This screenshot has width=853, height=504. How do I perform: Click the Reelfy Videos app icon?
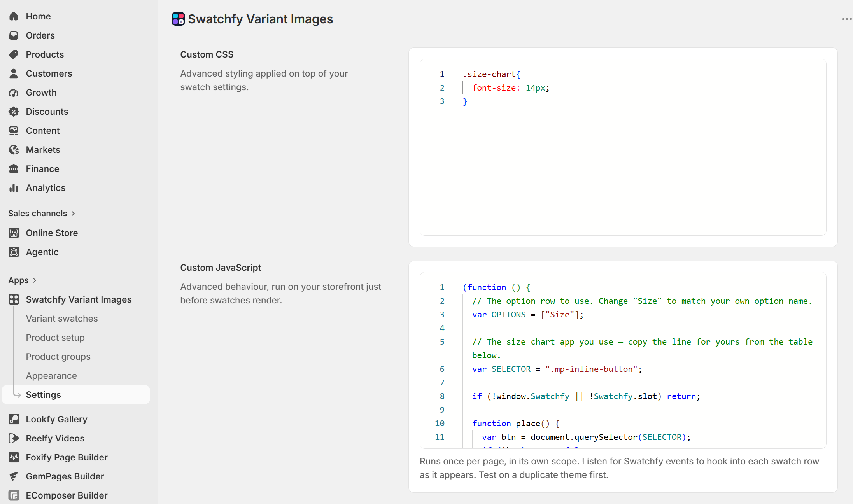pos(14,438)
